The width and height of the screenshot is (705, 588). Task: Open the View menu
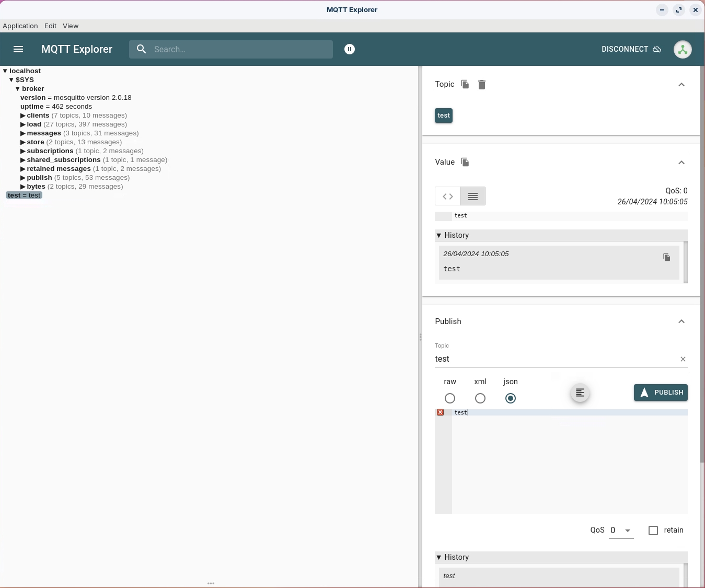click(x=71, y=26)
